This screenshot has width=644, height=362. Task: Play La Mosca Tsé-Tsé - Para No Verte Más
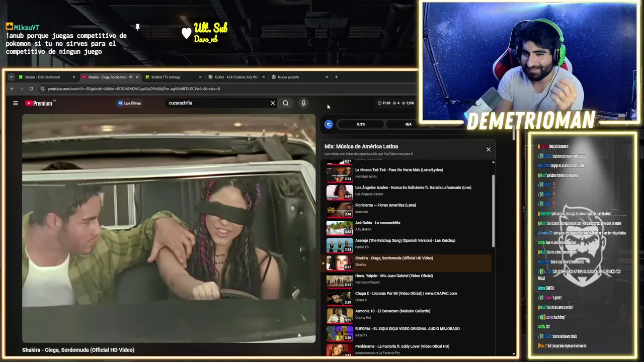(399, 170)
